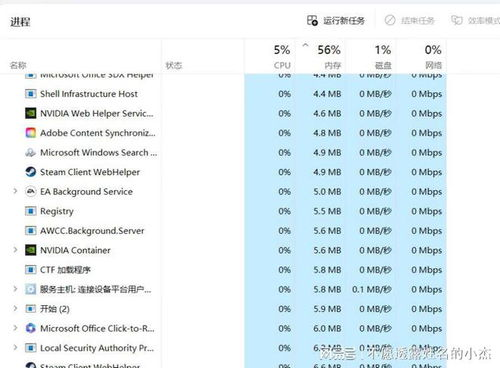Image resolution: width=500 pixels, height=368 pixels.
Task: Click the sort arrow above memory column
Action: tap(305, 45)
